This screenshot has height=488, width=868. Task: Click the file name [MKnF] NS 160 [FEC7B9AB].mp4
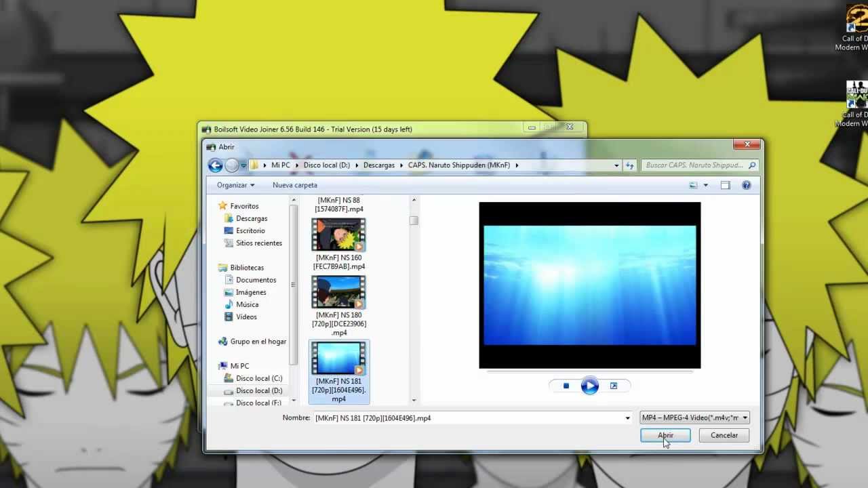click(339, 262)
